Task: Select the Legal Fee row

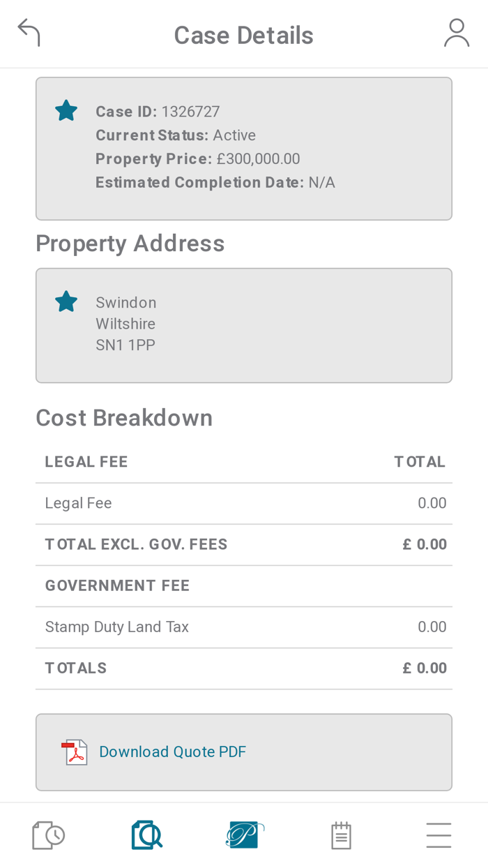Action: click(244, 502)
